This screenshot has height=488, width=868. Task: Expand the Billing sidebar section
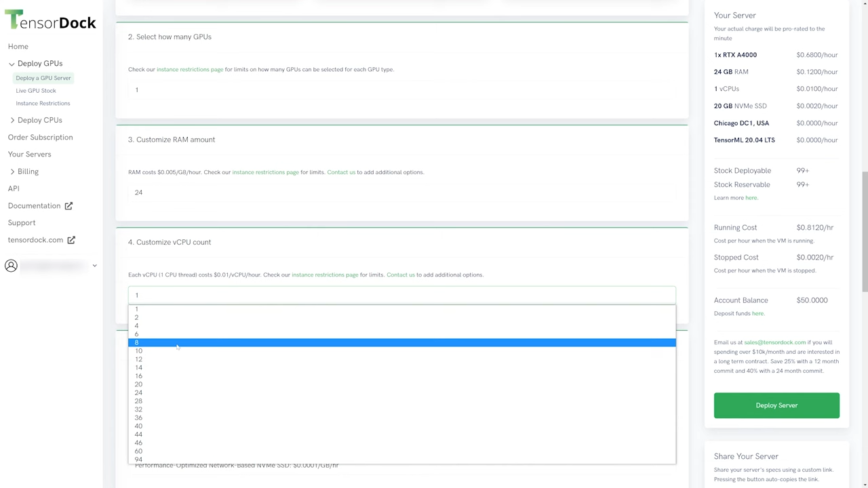12,171
